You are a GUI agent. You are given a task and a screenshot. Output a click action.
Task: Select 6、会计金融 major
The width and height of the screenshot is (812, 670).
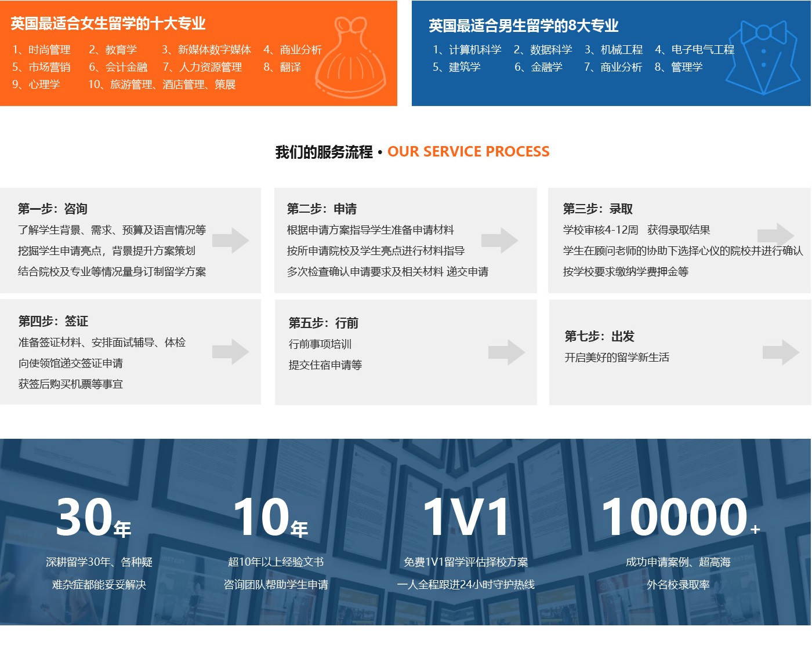pos(118,67)
